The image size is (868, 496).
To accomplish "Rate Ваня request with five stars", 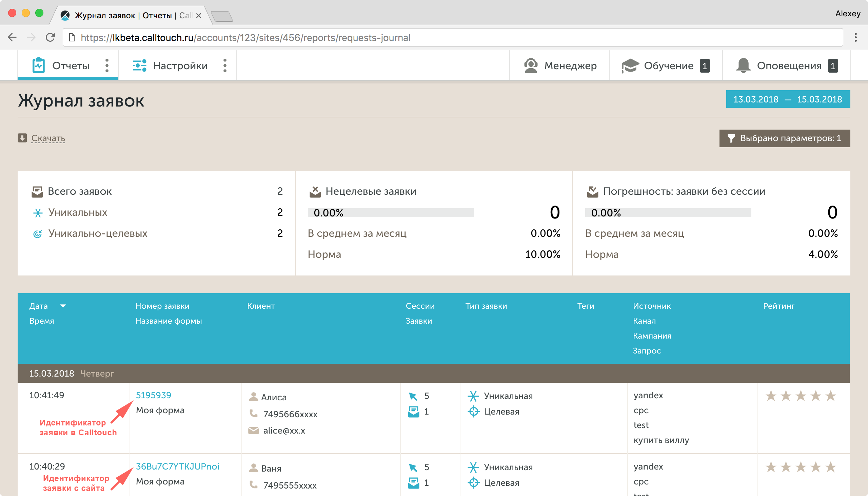I will point(831,467).
